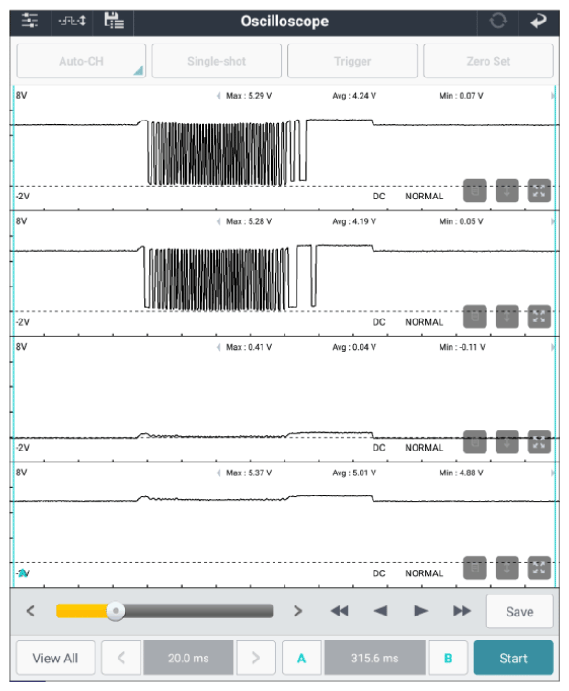
Task: Click the first gray icon on channel three
Action: click(475, 442)
